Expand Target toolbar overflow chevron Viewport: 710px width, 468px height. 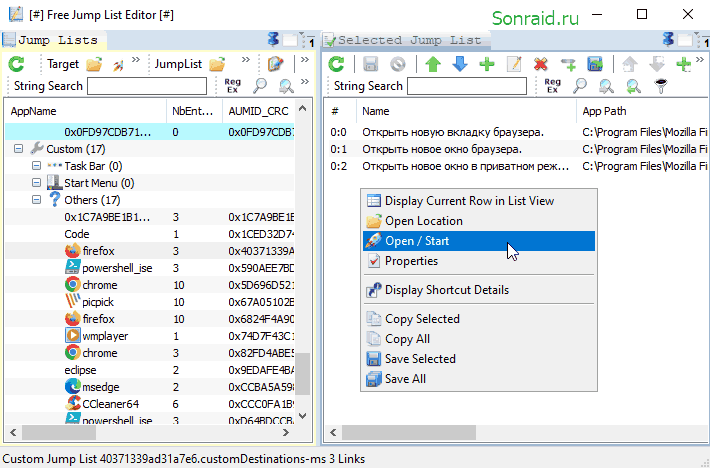pyautogui.click(x=136, y=60)
